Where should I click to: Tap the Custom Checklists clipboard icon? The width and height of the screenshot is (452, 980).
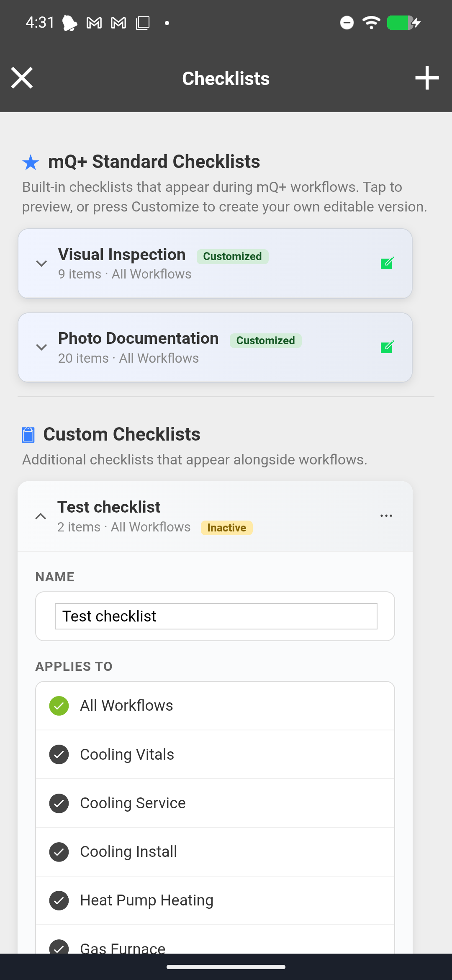tap(28, 434)
